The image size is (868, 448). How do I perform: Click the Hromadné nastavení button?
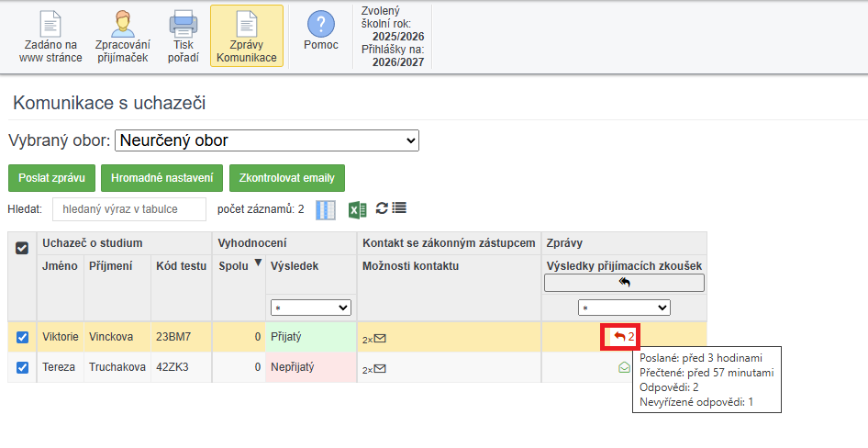click(x=161, y=178)
